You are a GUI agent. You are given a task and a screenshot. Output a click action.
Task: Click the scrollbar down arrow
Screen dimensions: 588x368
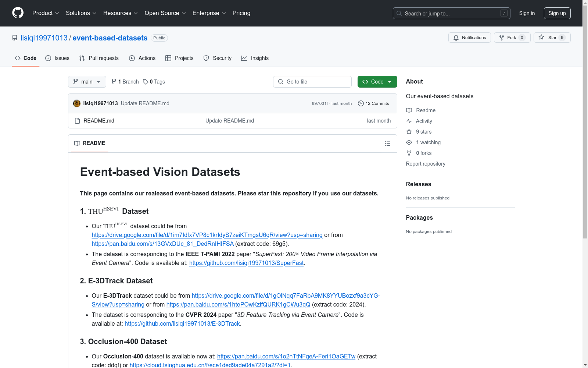click(x=585, y=365)
